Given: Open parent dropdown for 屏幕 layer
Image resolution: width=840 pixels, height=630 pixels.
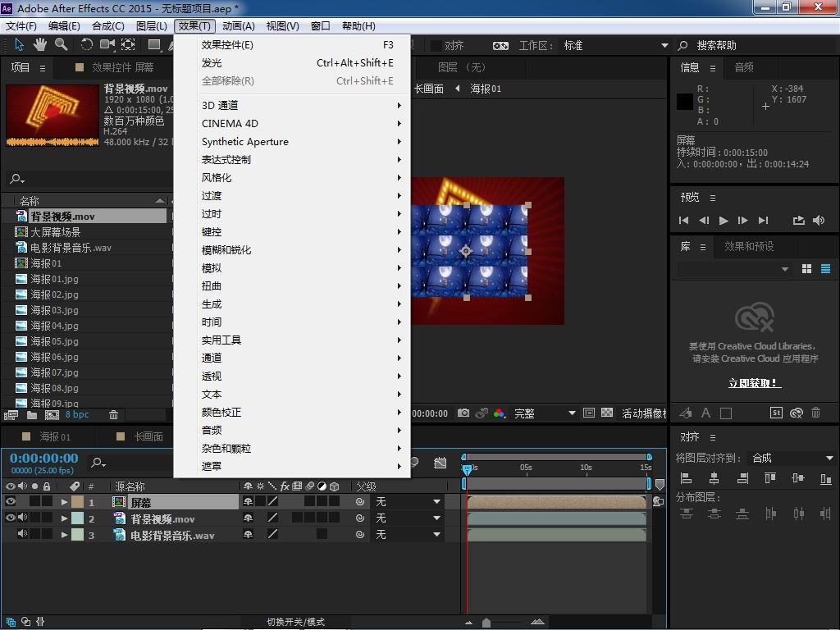Looking at the screenshot, I should [x=407, y=501].
